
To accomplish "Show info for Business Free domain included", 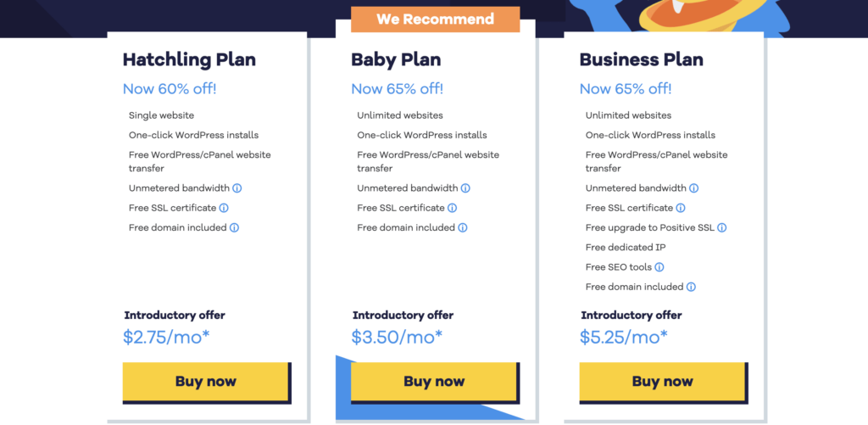I will tap(691, 287).
